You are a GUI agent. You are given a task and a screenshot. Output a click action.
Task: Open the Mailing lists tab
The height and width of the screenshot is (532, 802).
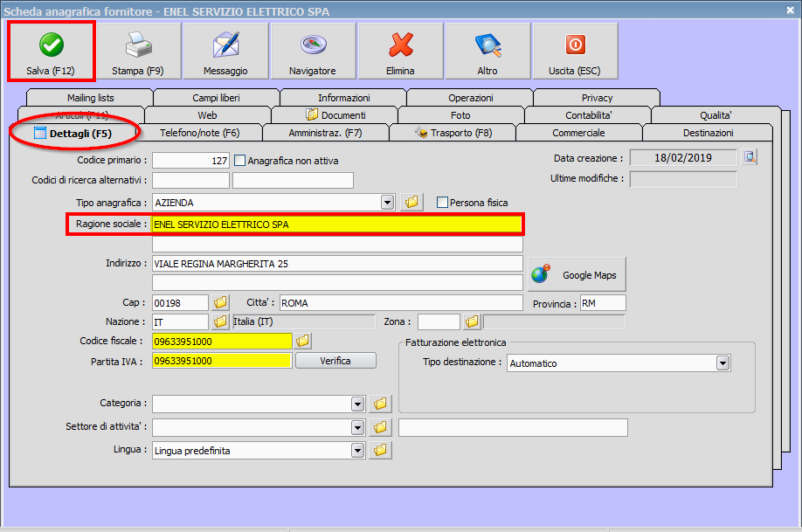[x=91, y=98]
